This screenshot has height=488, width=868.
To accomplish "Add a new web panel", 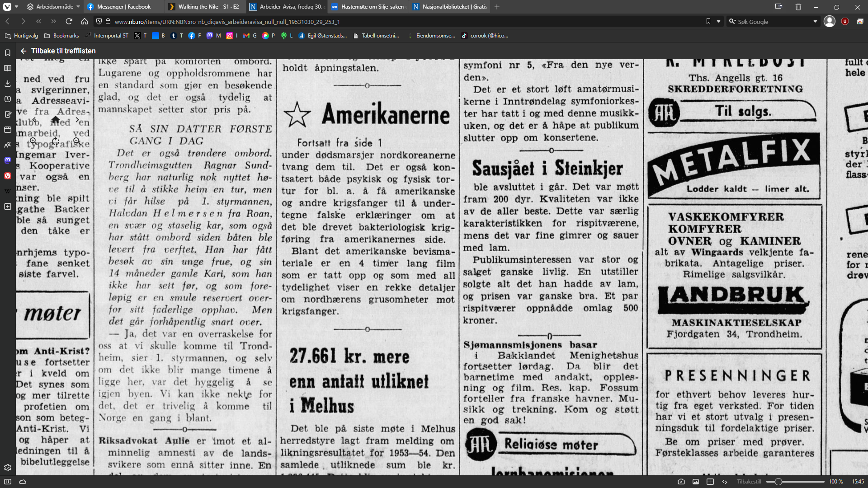I will 8,206.
